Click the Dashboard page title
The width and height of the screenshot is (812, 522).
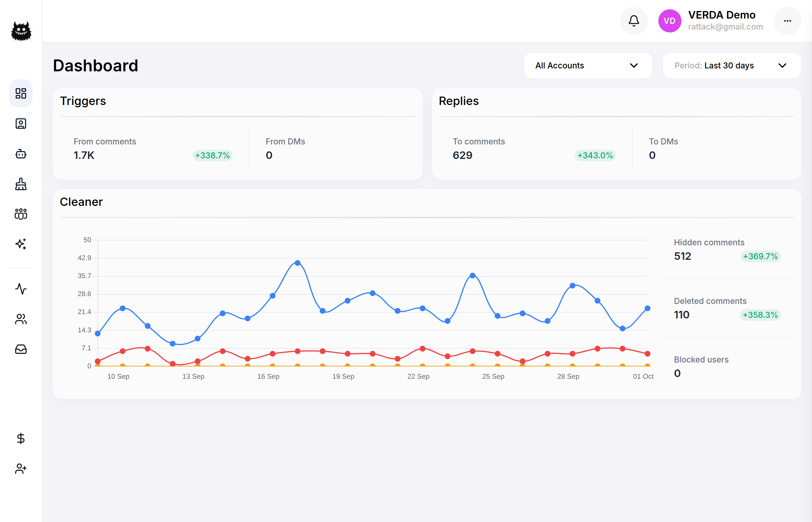(96, 66)
